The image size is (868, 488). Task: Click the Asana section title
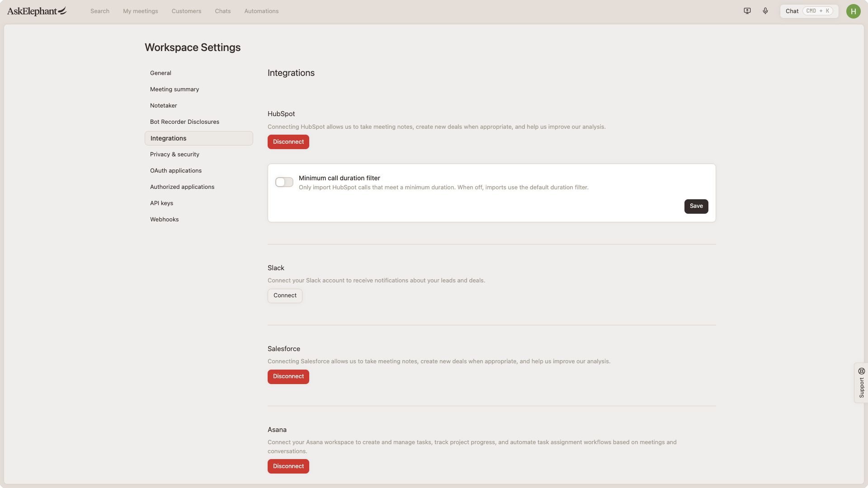(x=277, y=430)
